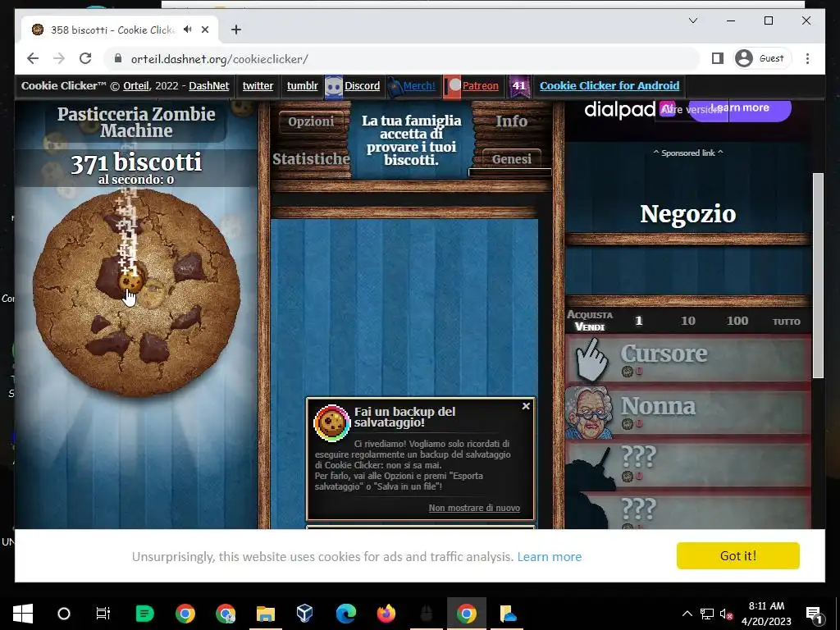Open the twitter link
The height and width of the screenshot is (630, 840).
258,85
